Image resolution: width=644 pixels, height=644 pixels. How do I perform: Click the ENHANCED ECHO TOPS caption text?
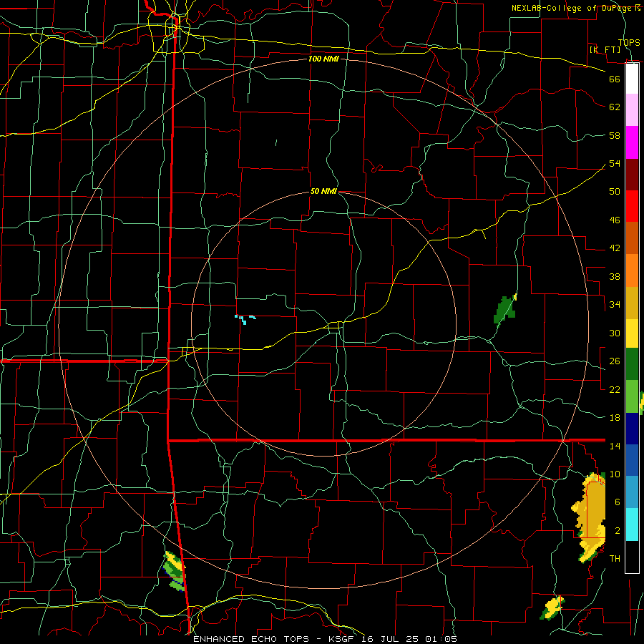pyautogui.click(x=251, y=639)
